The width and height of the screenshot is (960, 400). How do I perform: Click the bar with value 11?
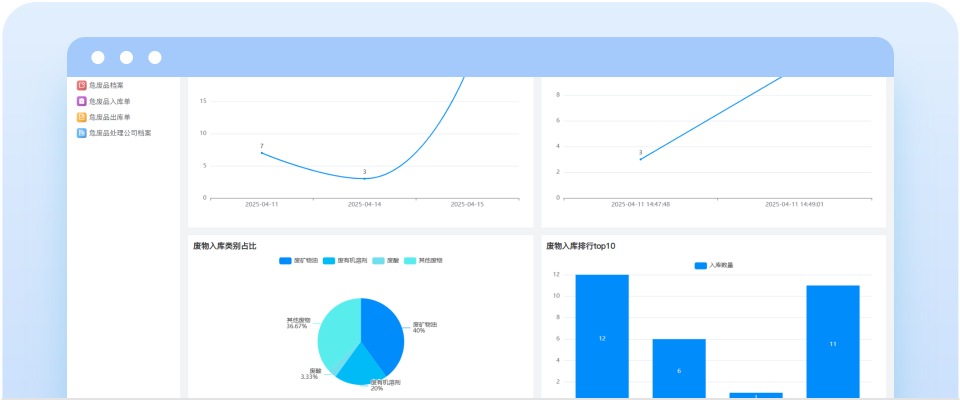(833, 342)
